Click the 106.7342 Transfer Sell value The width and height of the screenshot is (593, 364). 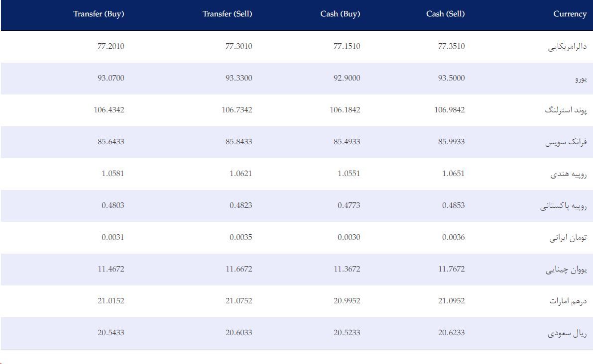click(237, 110)
